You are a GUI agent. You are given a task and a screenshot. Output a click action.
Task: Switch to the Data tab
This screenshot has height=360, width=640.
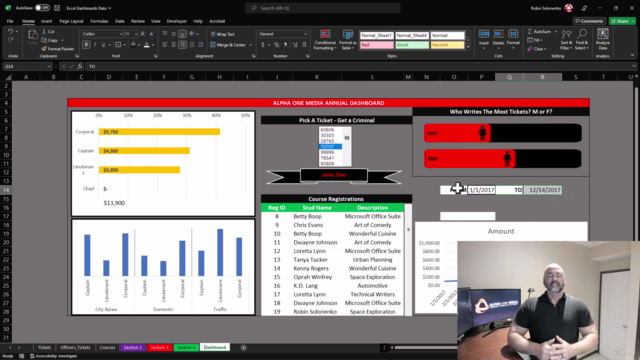120,21
